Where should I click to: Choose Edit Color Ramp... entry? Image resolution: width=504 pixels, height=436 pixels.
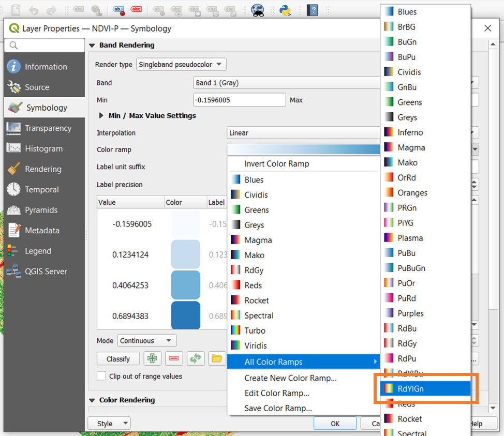point(303,393)
